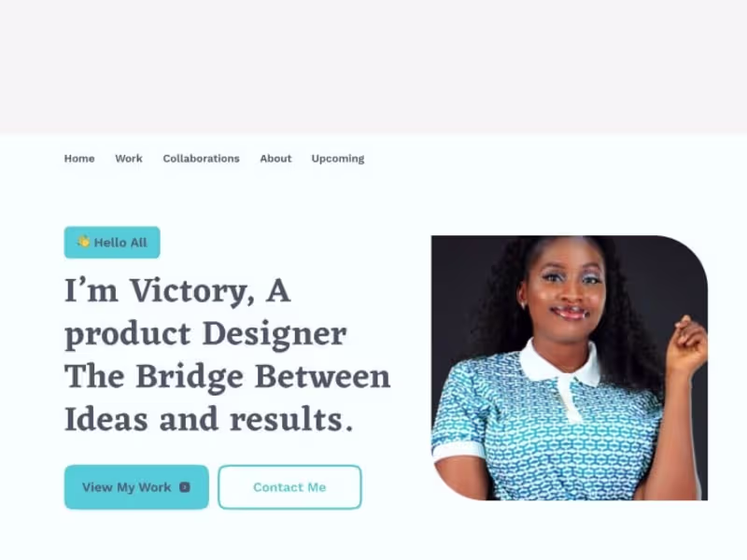
Task: Click the "Ideas and results." headline line
Action: [208, 419]
